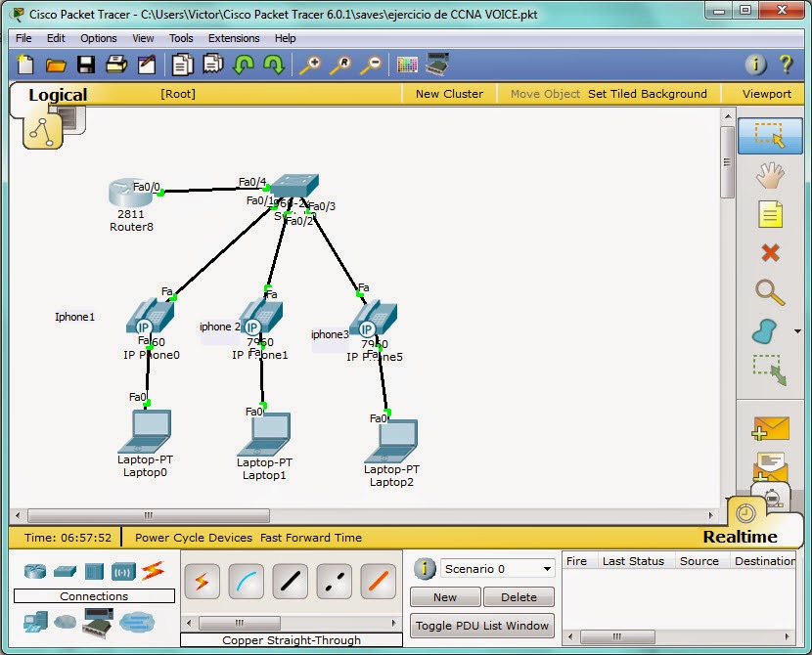The image size is (812, 655).
Task: Switch to Realtime mode
Action: pyautogui.click(x=742, y=536)
